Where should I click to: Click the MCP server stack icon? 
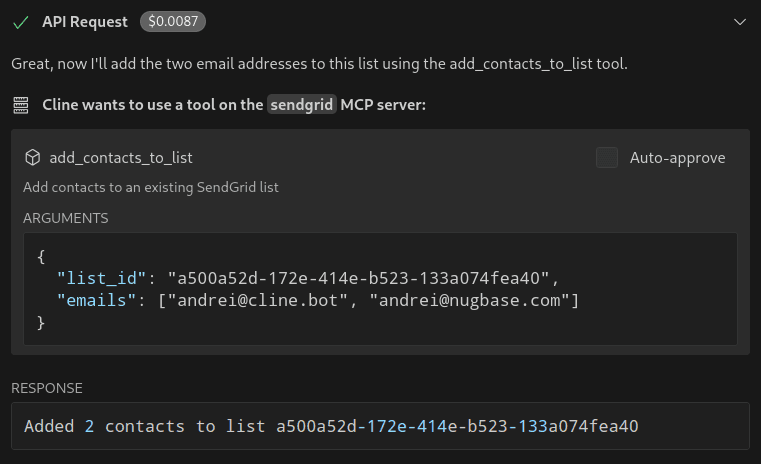pos(21,105)
